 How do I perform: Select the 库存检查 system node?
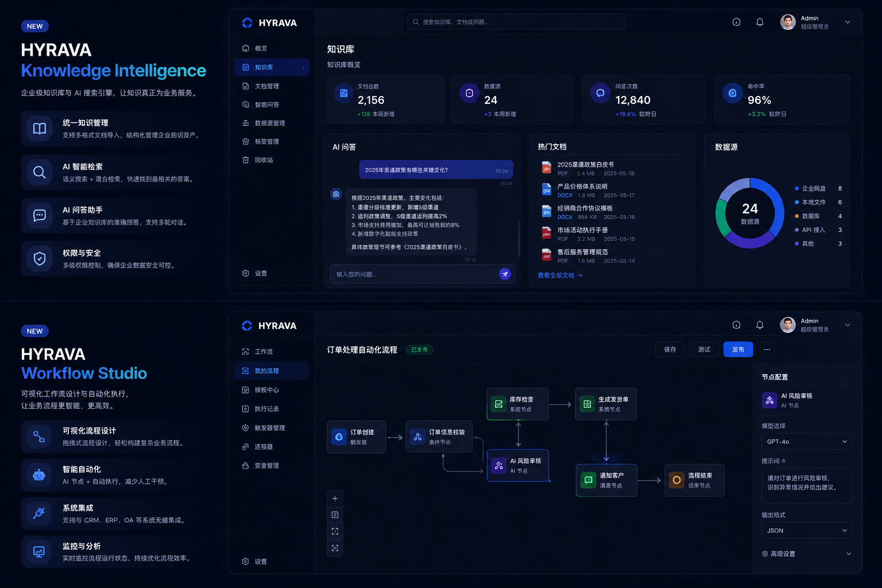pos(518,404)
